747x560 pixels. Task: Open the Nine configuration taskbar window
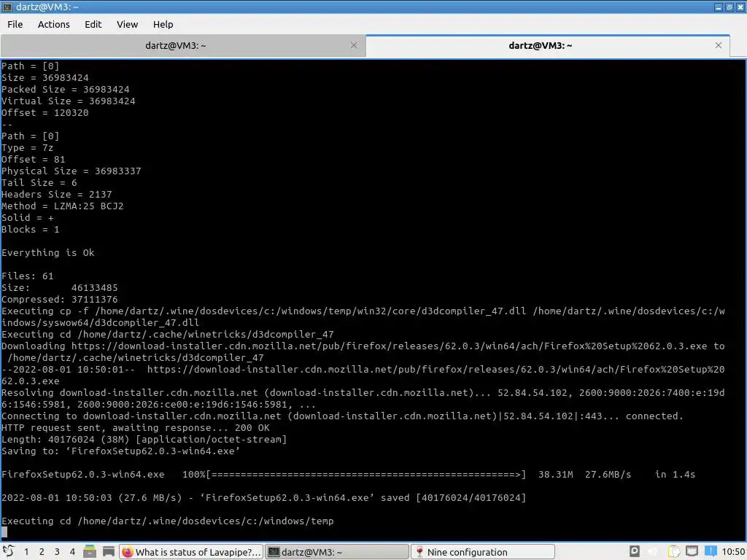(483, 552)
